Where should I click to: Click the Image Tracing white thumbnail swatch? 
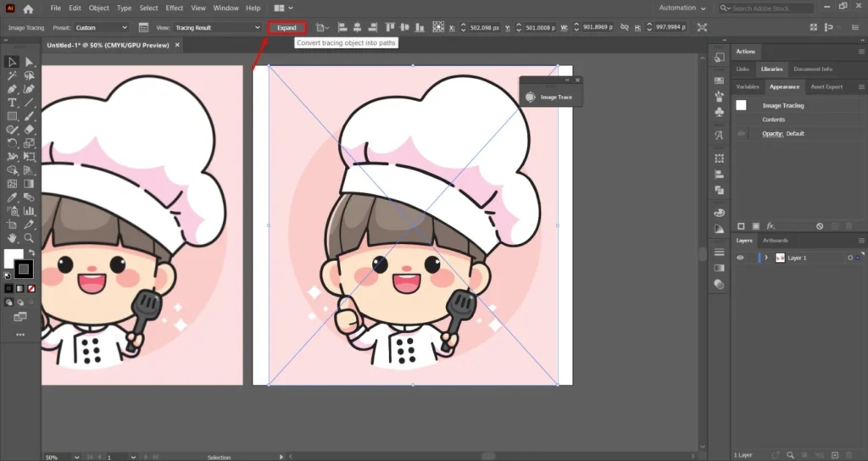pos(741,105)
